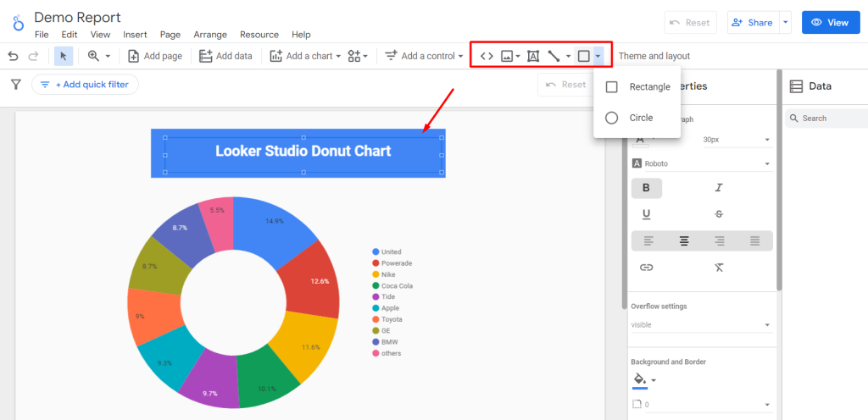Viewport: 868px width, 420px height.
Task: Select the shape tool icon
Action: point(583,56)
